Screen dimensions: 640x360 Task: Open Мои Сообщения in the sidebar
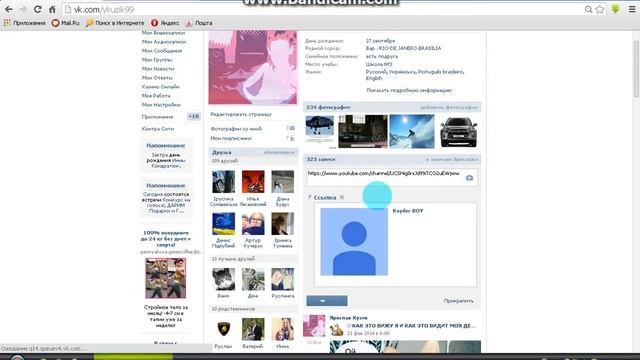162,51
